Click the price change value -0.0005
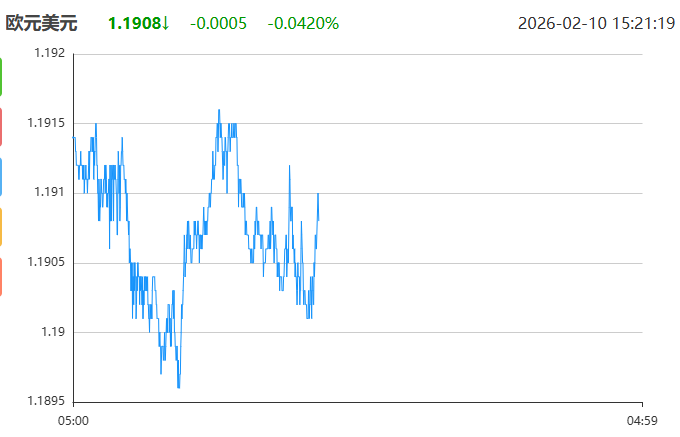This screenshot has height=437, width=680. point(218,22)
